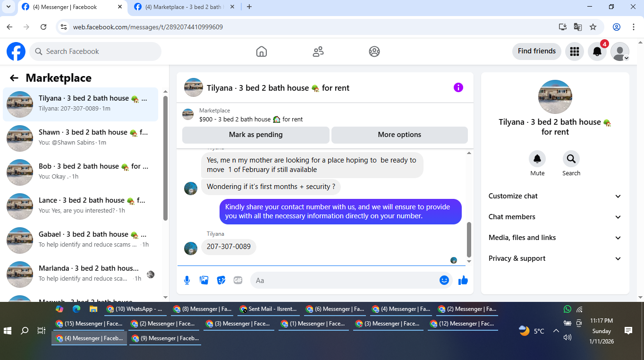644x360 pixels.
Task: Open the notifications bell with badge 4
Action: tap(597, 51)
